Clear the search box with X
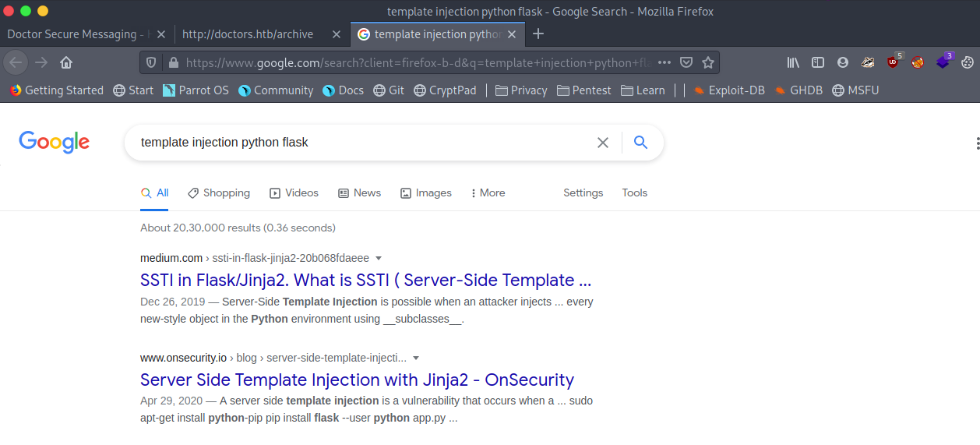980x445 pixels. 602,143
